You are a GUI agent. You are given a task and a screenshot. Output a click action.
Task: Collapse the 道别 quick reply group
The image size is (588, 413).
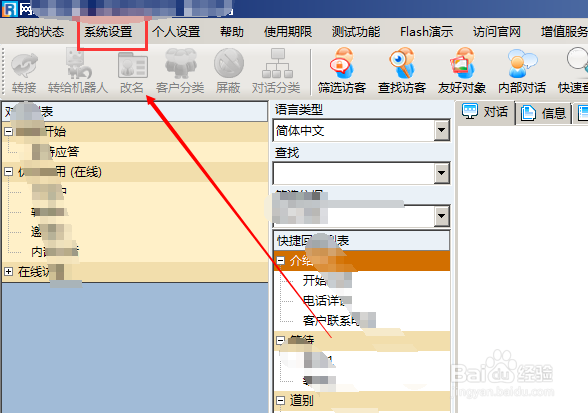tap(280, 400)
